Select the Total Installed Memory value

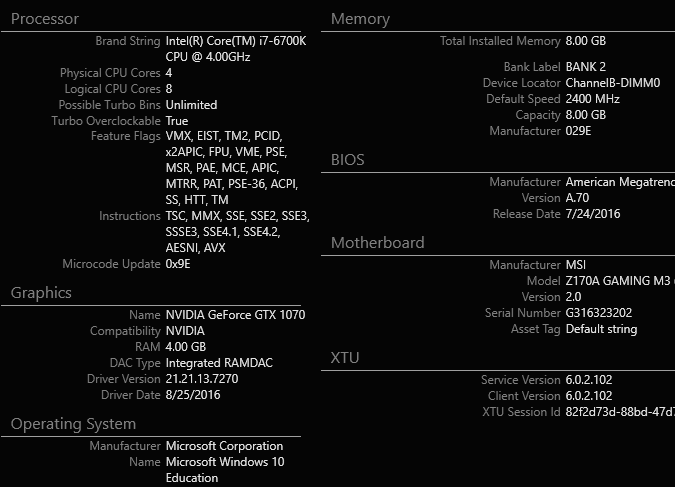pyautogui.click(x=585, y=41)
